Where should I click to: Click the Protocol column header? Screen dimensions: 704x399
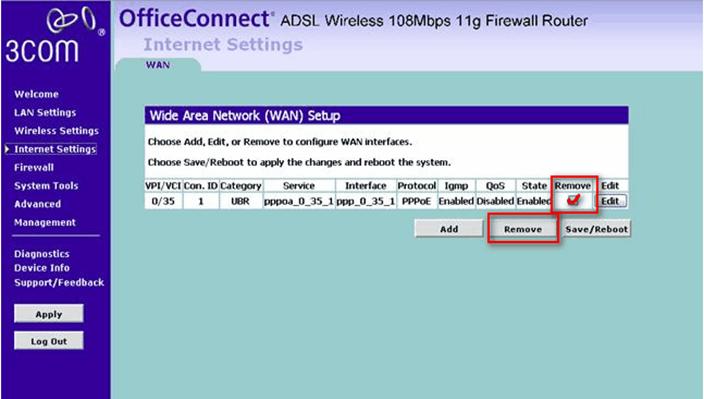tap(417, 186)
